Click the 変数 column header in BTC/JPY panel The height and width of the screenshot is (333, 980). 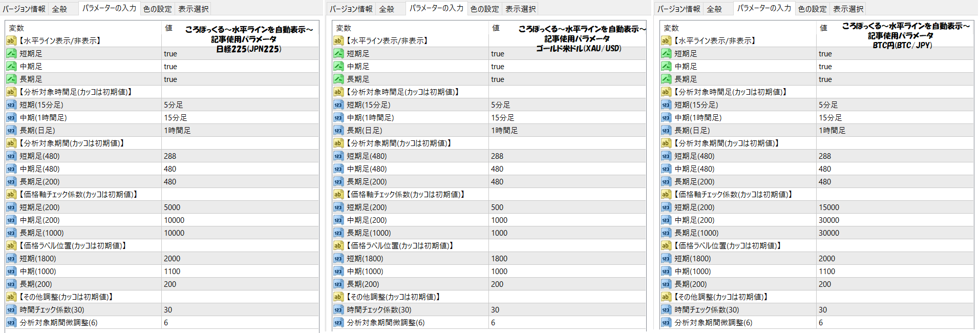[671, 28]
